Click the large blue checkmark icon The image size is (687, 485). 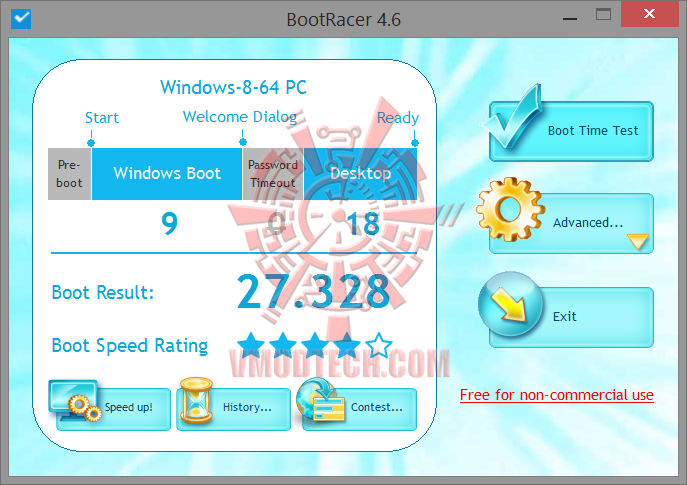tap(513, 117)
